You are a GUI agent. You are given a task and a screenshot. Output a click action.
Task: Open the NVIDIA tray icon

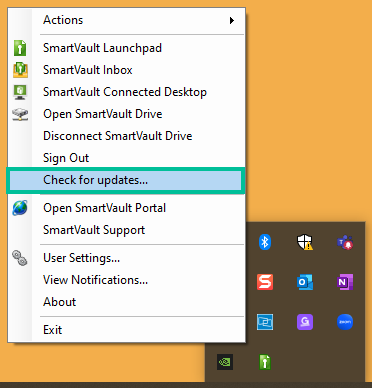pyautogui.click(x=225, y=362)
